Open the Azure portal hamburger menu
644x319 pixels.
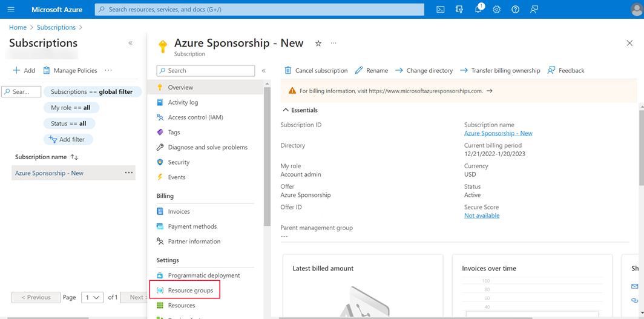pos(11,10)
